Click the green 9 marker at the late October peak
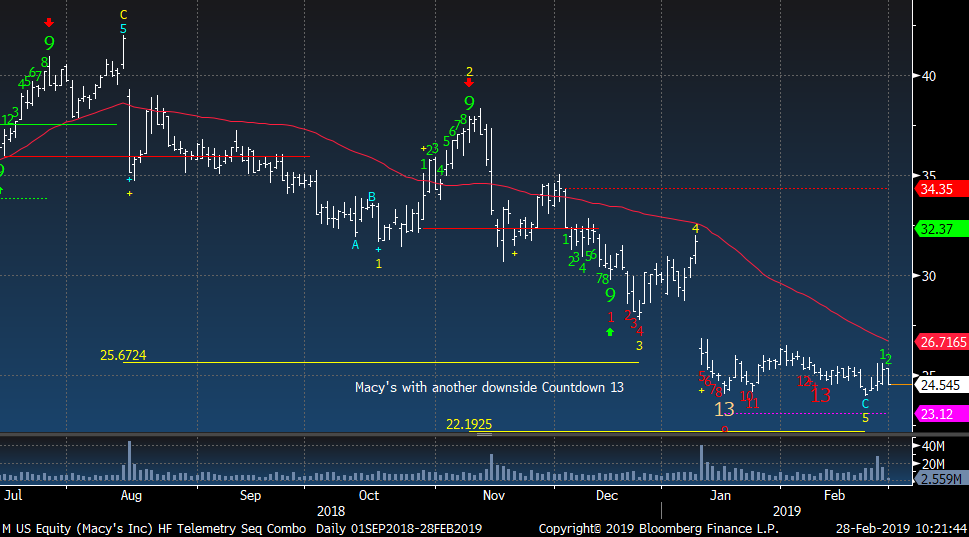Image resolution: width=969 pixels, height=537 pixels. (x=469, y=103)
